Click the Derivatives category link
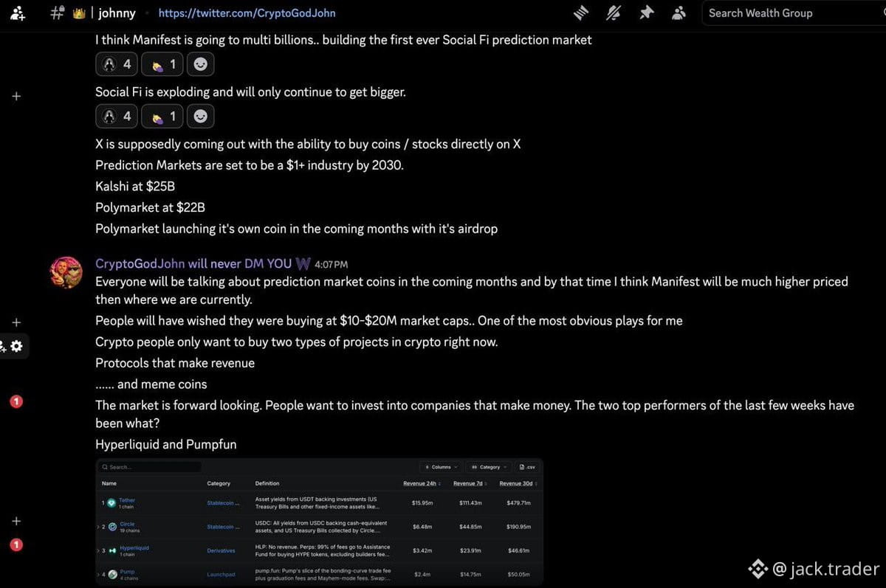 coord(221,550)
